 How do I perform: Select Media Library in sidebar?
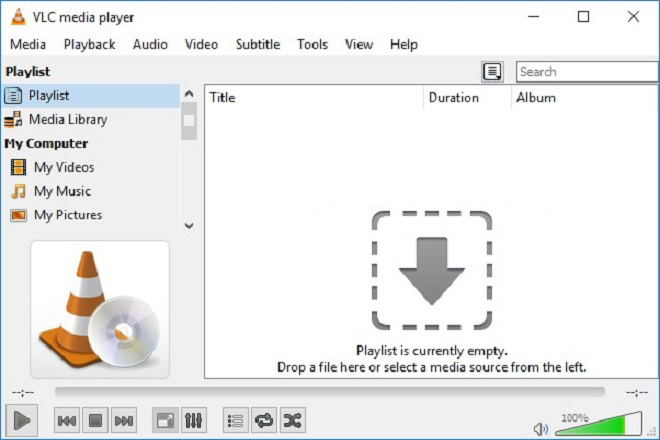point(91,120)
